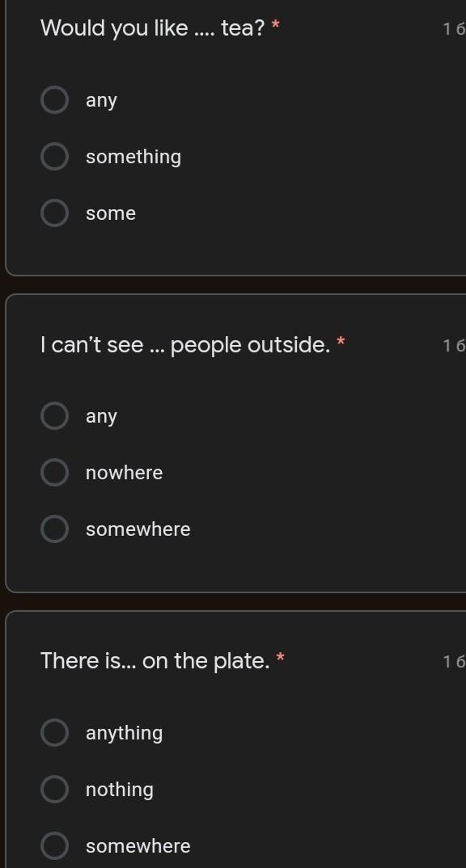The width and height of the screenshot is (466, 868).
Task: Click the question text 'Would you like .... tea?'
Action: 153,28
